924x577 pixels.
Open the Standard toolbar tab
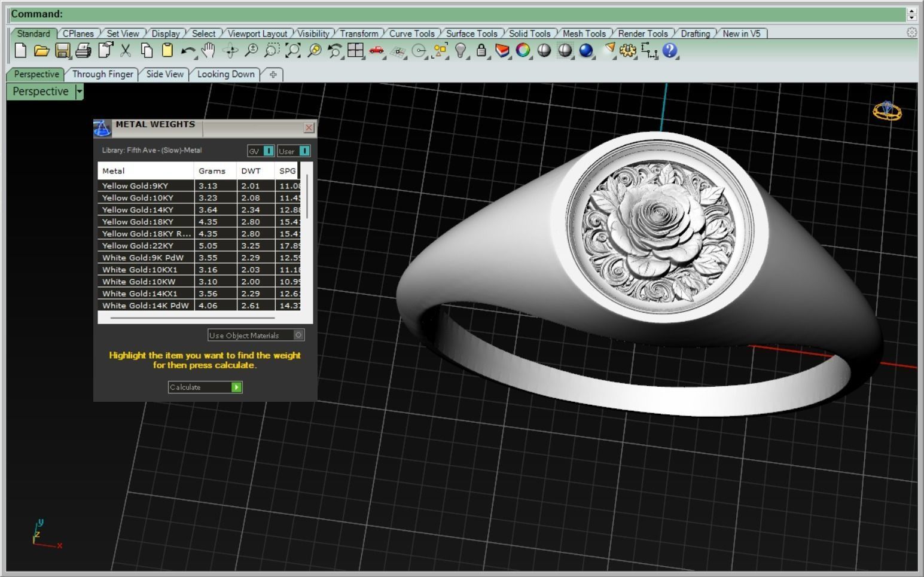coord(33,33)
